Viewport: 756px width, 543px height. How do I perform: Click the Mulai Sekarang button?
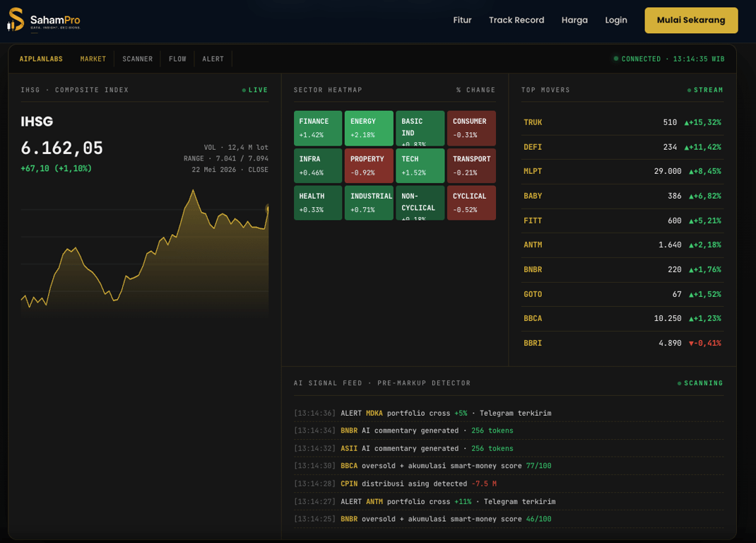691,21
